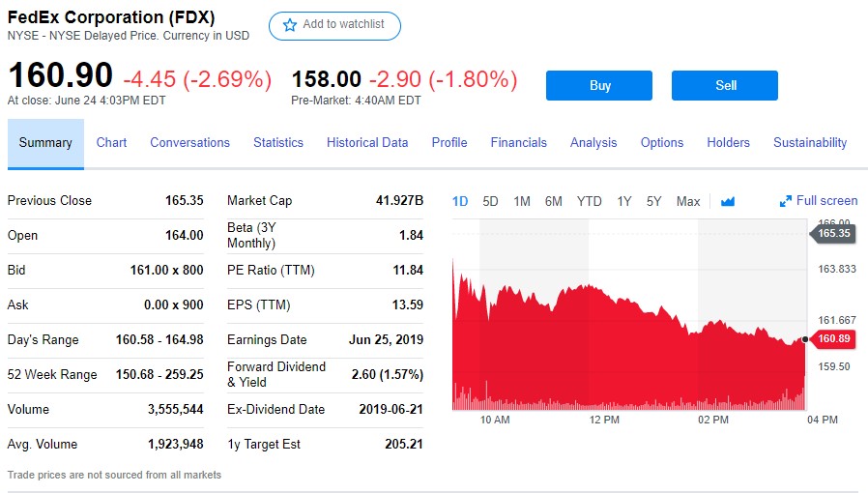Click the black dot at chart line end
This screenshot has height=493, width=868.
[x=805, y=339]
